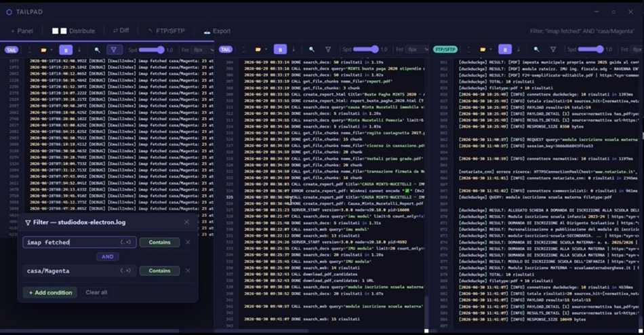Grab drag handle of middle panel
Viewport: 644px width, 335px height.
[243, 50]
